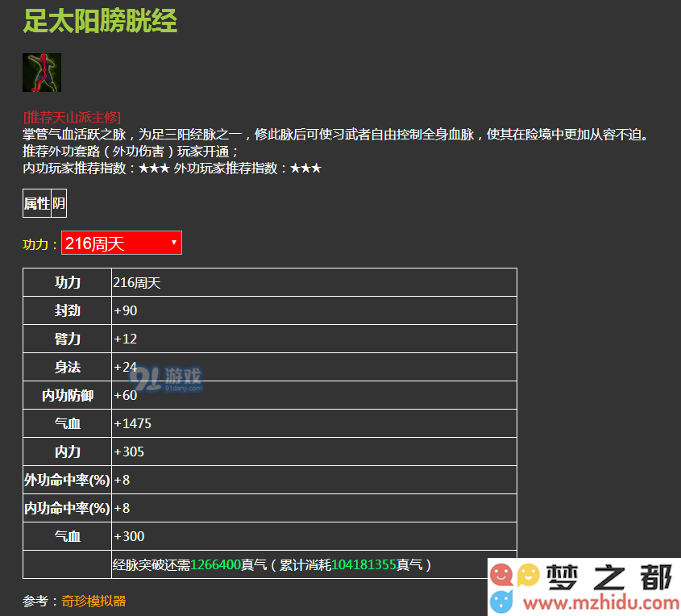681x616 pixels.
Task: Select the red [推荐天山派主修] text
Action: click(72, 117)
